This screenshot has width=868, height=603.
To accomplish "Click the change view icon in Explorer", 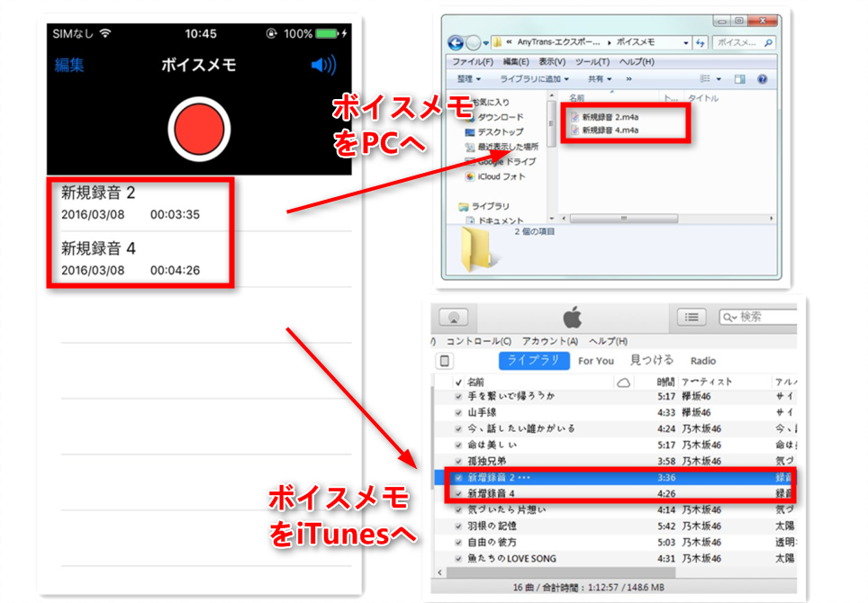I will click(x=705, y=79).
